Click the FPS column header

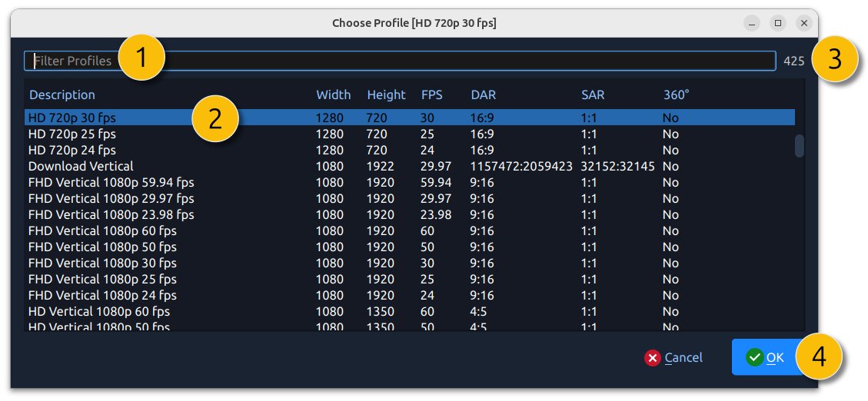click(x=431, y=94)
